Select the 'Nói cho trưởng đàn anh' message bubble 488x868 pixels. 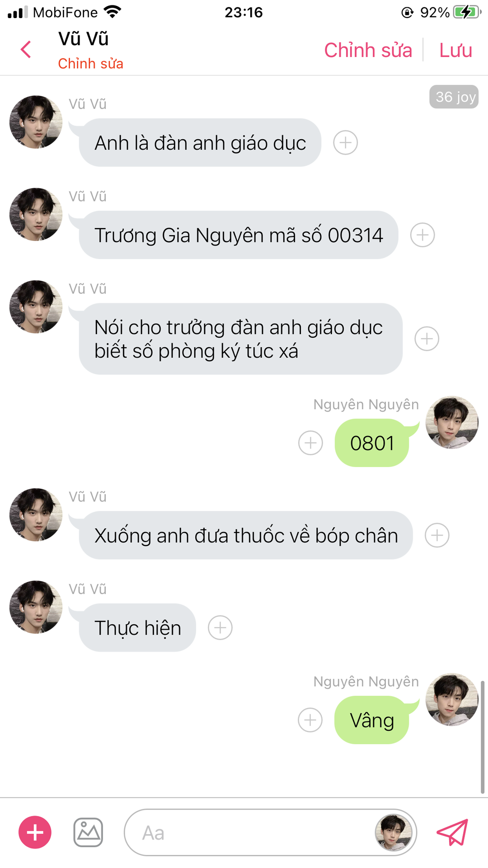[x=240, y=339]
